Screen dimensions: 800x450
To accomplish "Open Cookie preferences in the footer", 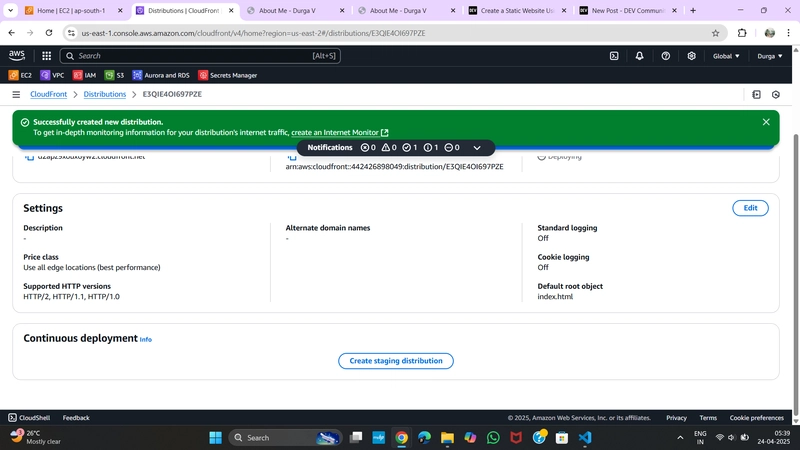I will (x=757, y=418).
